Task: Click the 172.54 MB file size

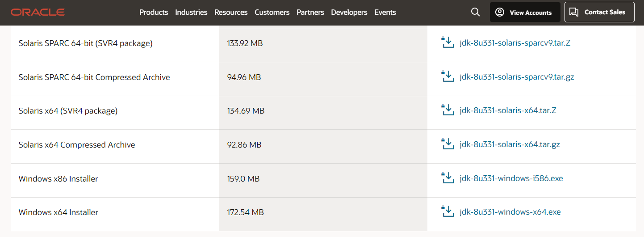Action: point(245,212)
